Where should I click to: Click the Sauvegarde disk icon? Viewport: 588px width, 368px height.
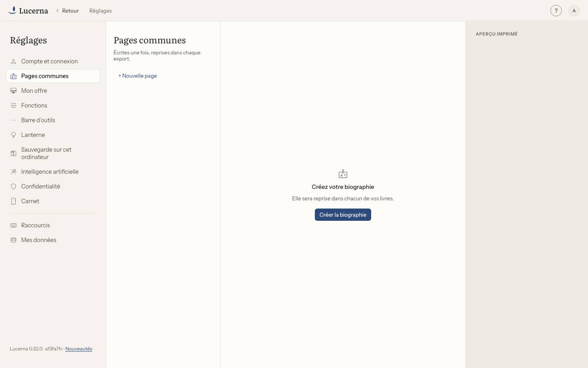click(13, 153)
